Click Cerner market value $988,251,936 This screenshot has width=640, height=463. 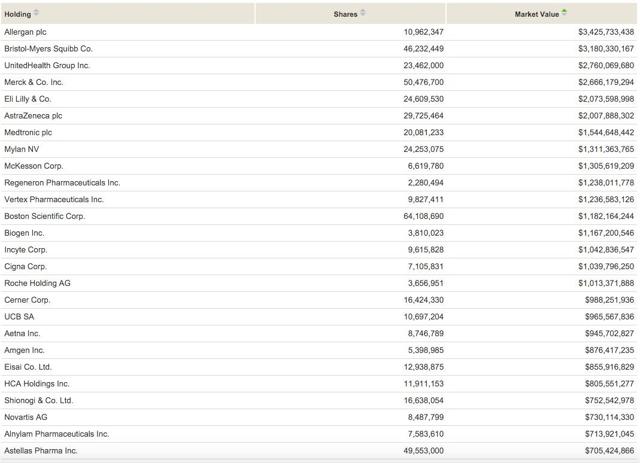(x=609, y=300)
